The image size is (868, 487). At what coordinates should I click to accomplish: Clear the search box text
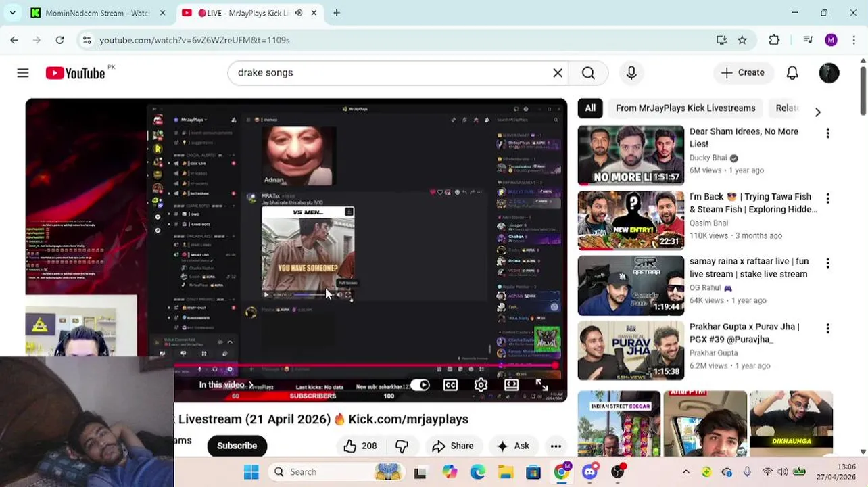click(x=558, y=73)
